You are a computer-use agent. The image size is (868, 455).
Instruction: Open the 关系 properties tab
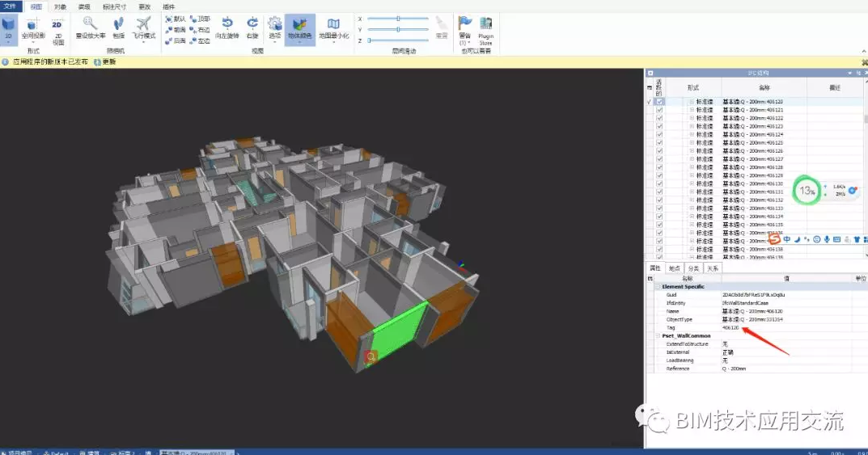[x=713, y=268]
